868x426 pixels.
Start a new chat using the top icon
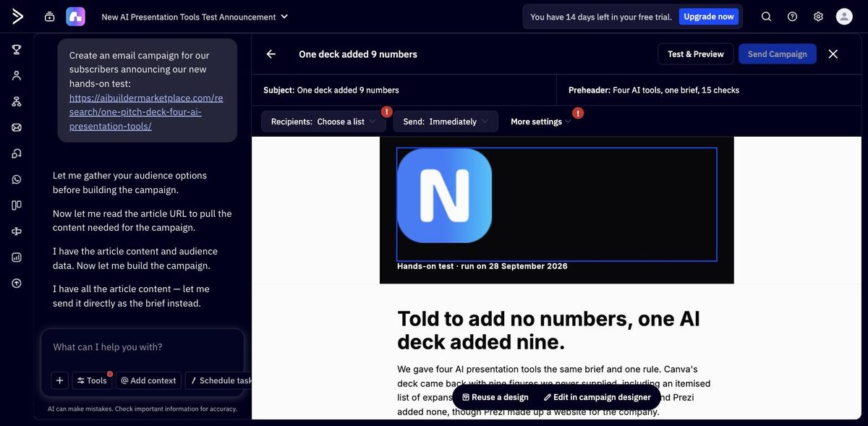coord(49,17)
